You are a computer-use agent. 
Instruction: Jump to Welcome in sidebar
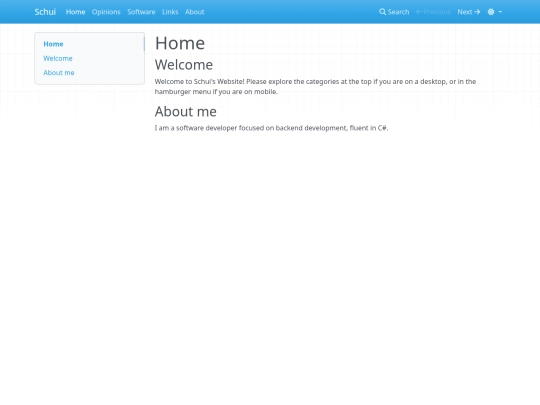tap(58, 58)
